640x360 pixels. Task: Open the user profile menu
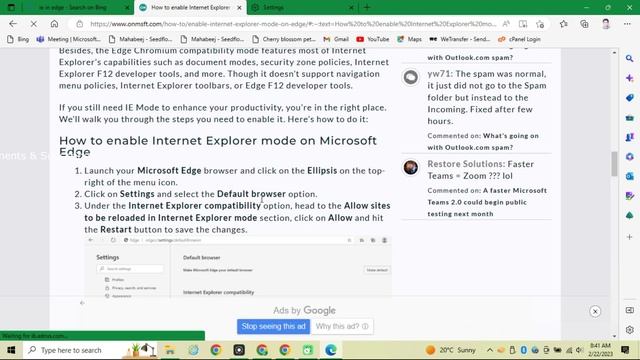[606, 24]
